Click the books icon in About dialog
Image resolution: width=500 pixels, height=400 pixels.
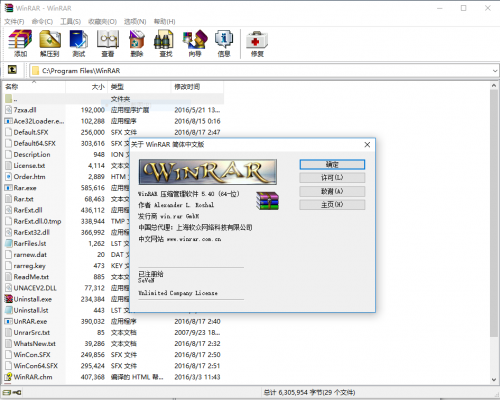[267, 201]
